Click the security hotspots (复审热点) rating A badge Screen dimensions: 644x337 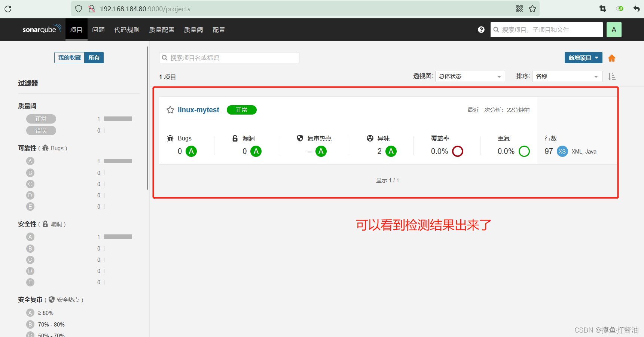tap(321, 151)
